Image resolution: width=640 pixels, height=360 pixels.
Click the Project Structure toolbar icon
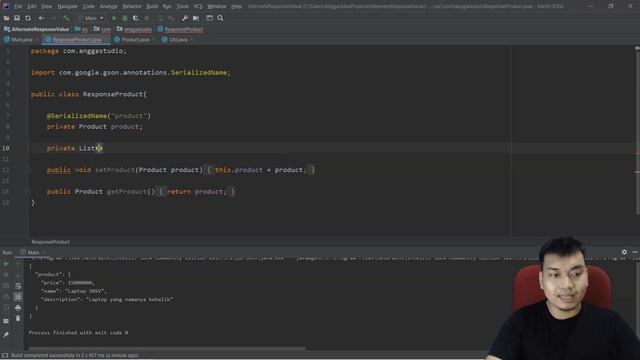pyautogui.click(x=196, y=18)
